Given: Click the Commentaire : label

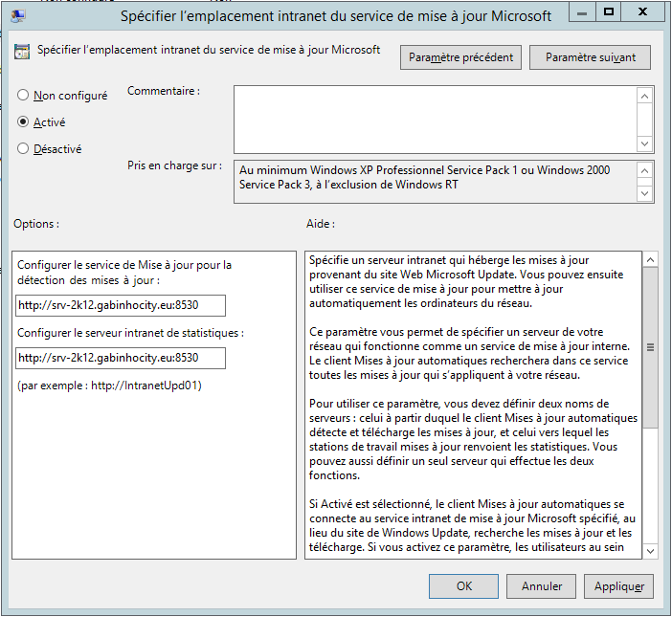Looking at the screenshot, I should (x=164, y=91).
